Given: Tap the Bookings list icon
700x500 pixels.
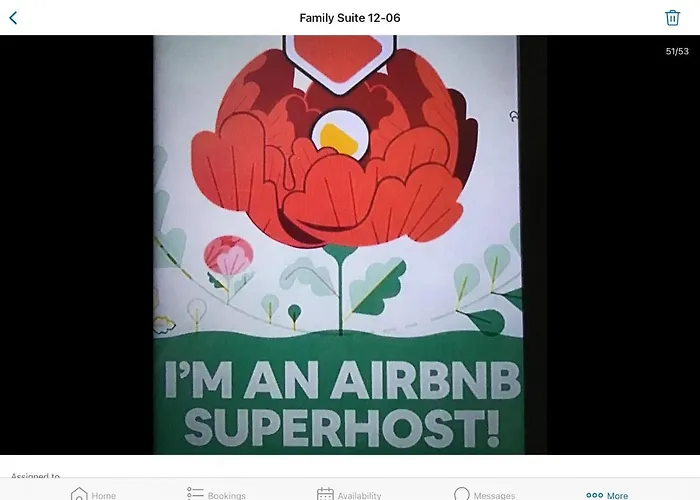Looking at the screenshot, I should pyautogui.click(x=195, y=493).
